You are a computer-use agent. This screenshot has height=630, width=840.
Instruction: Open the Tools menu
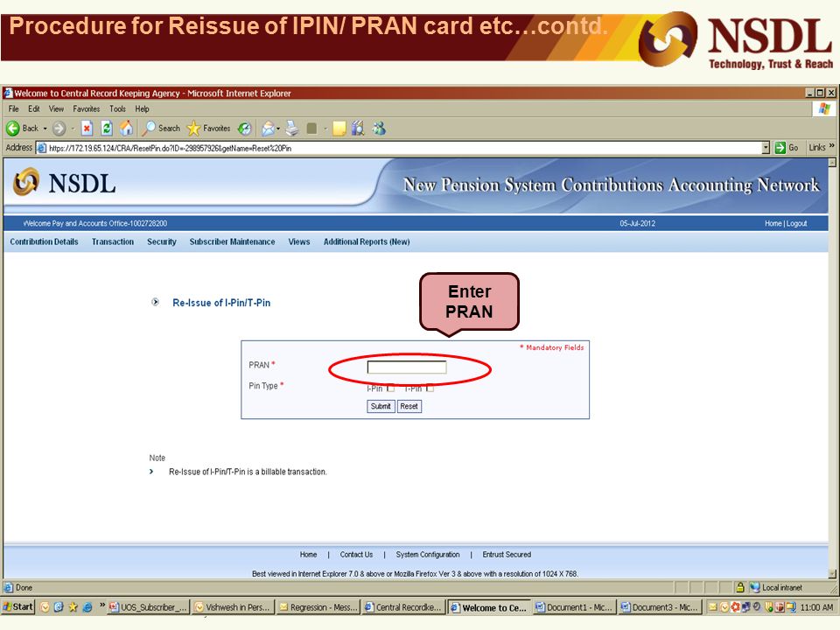click(117, 108)
